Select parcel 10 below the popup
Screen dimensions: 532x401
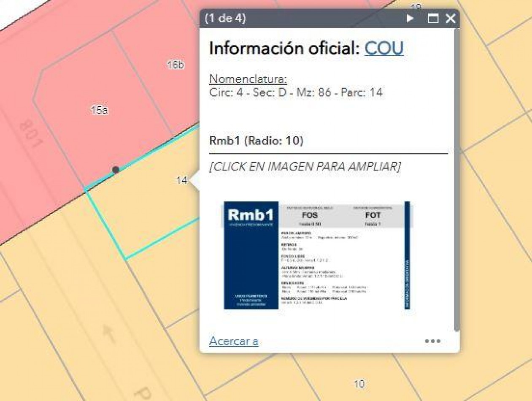point(359,384)
